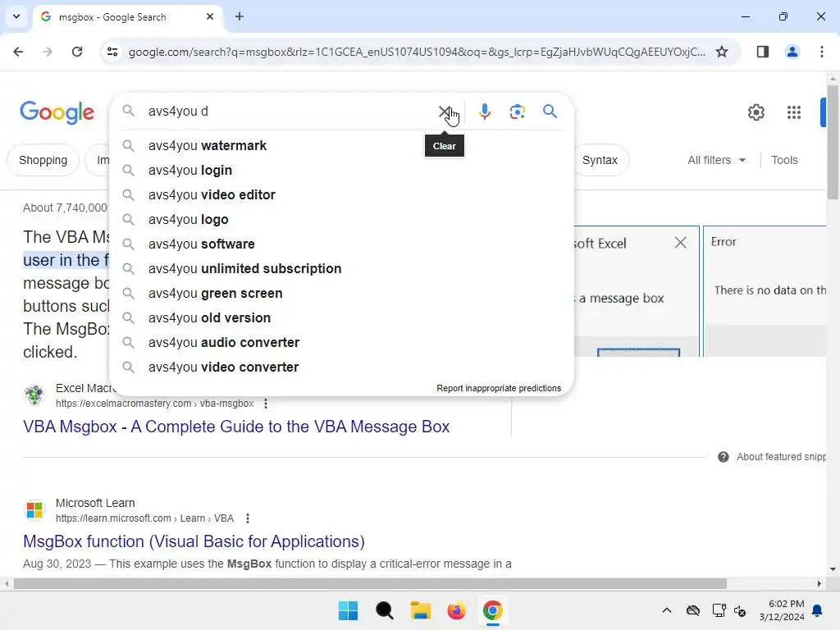Click the Excel Macro Mastery site URL

pos(154,404)
